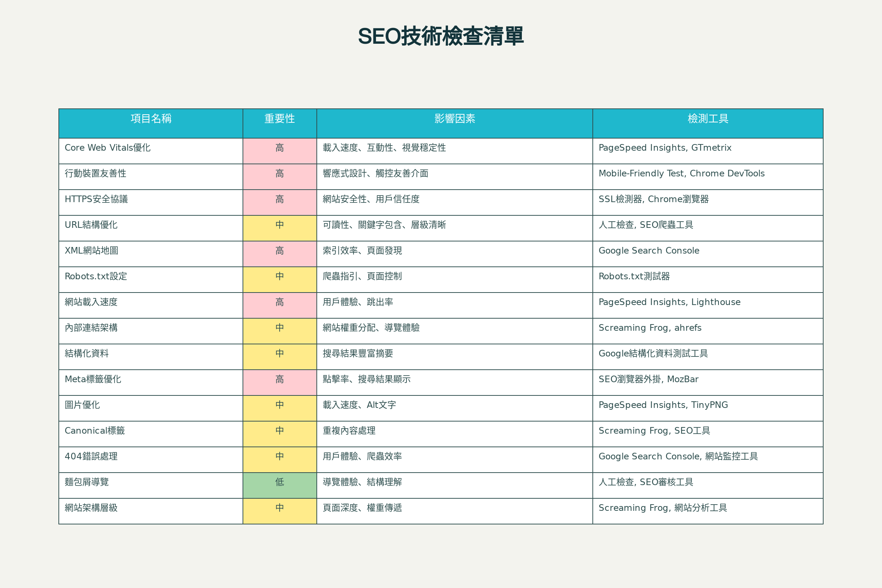Click 點擊率、搜尋結果顯示 cell

click(455, 383)
